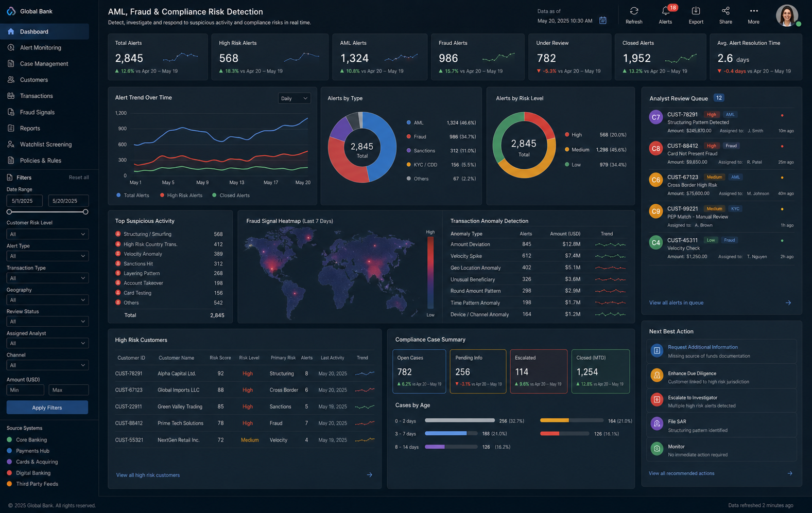Screen dimensions: 812x513
Task: Open the More options ellipsis
Action: 753,11
